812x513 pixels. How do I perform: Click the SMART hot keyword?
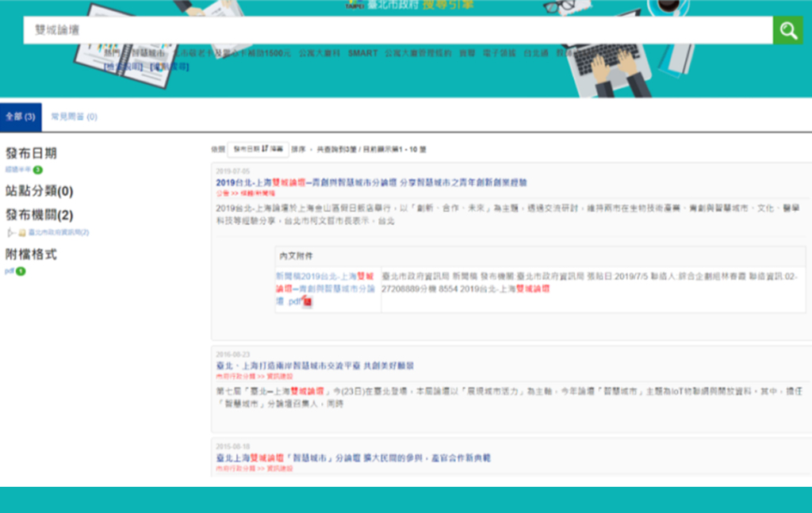pyautogui.click(x=362, y=53)
